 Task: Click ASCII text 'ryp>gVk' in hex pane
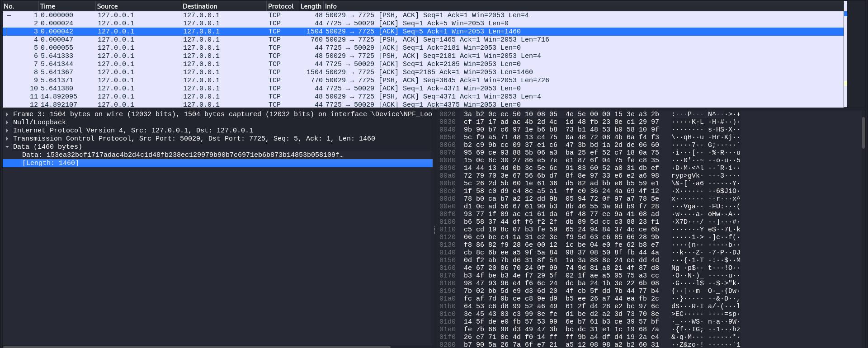687,176
